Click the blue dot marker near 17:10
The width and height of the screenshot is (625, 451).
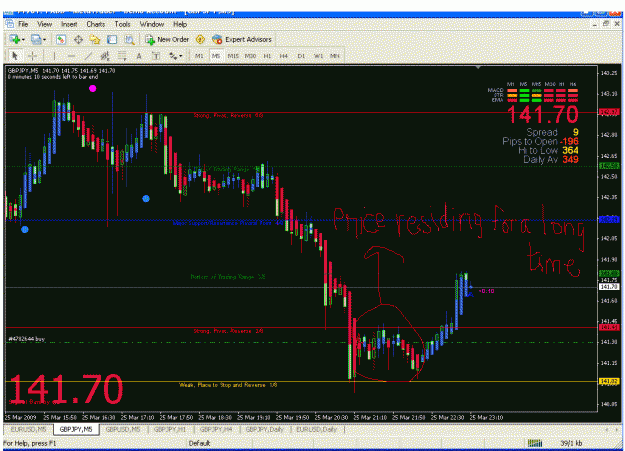coord(146,199)
